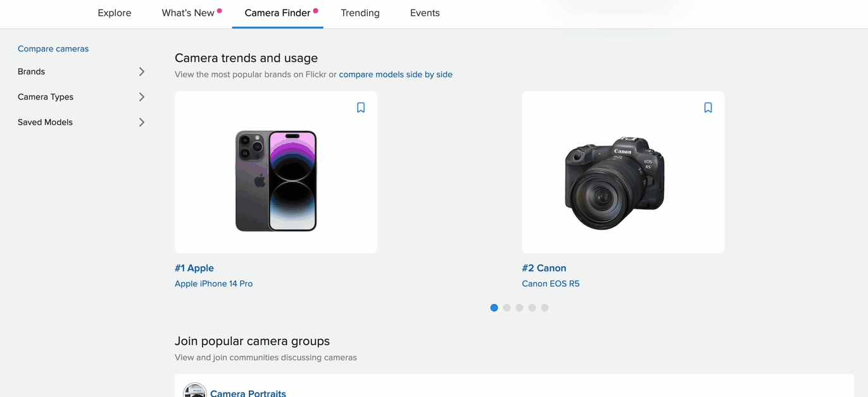This screenshot has height=397, width=868.
Task: Open the Explore tab
Action: (x=115, y=13)
